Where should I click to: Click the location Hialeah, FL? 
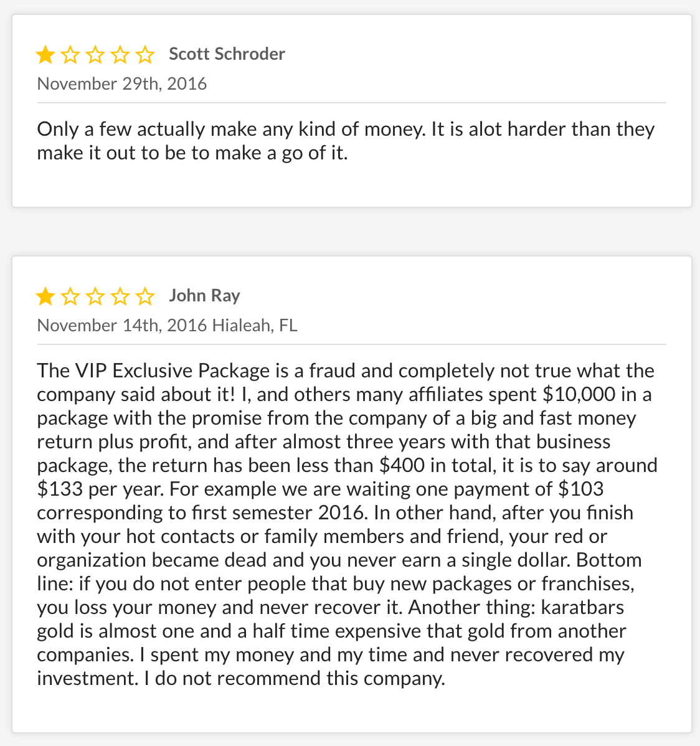[x=255, y=326]
